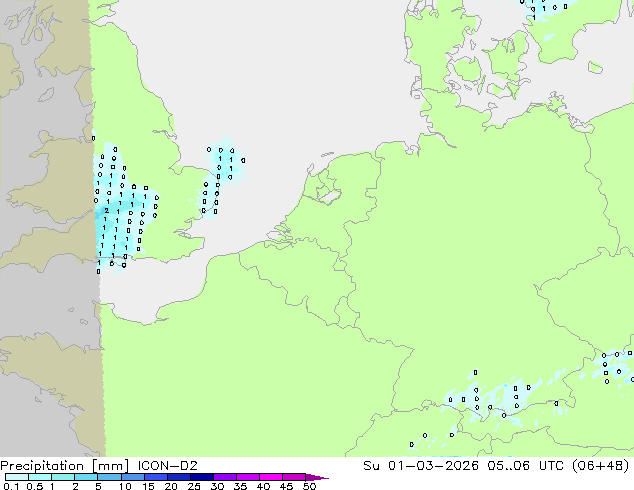Select the 5–10 mm blue legend swatch

[109, 477]
